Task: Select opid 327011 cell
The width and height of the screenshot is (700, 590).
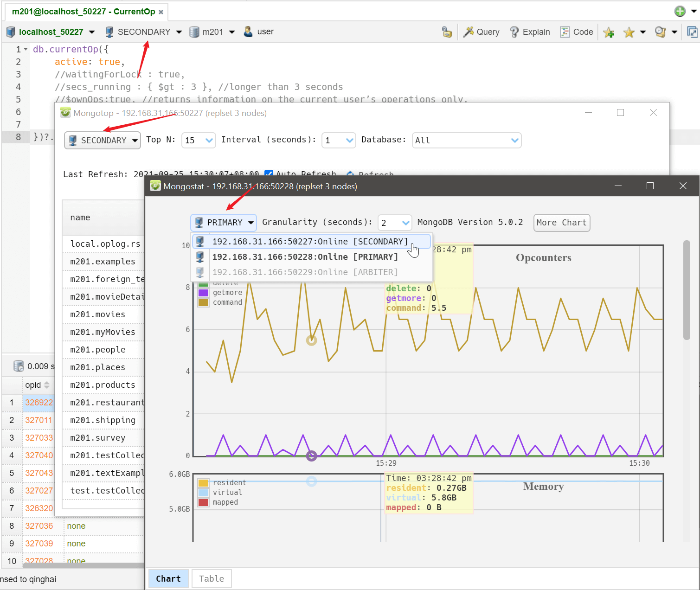Action: 39,420
